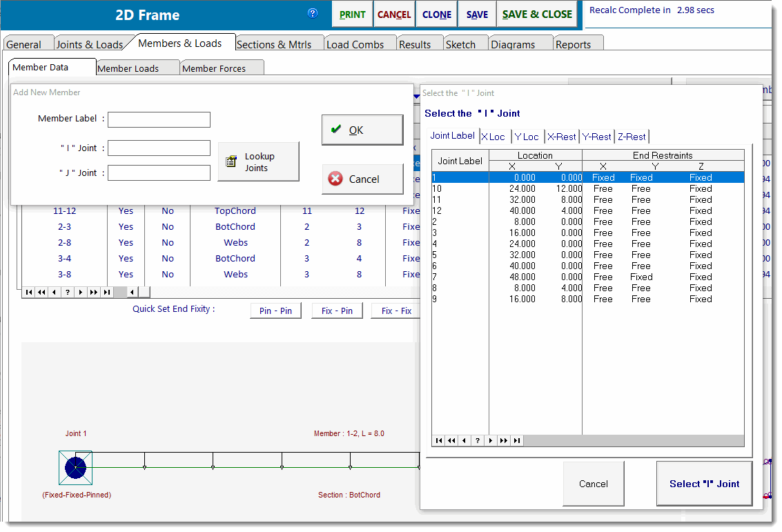The width and height of the screenshot is (782, 532).
Task: Focus the "J" Joint text field
Action: point(159,173)
